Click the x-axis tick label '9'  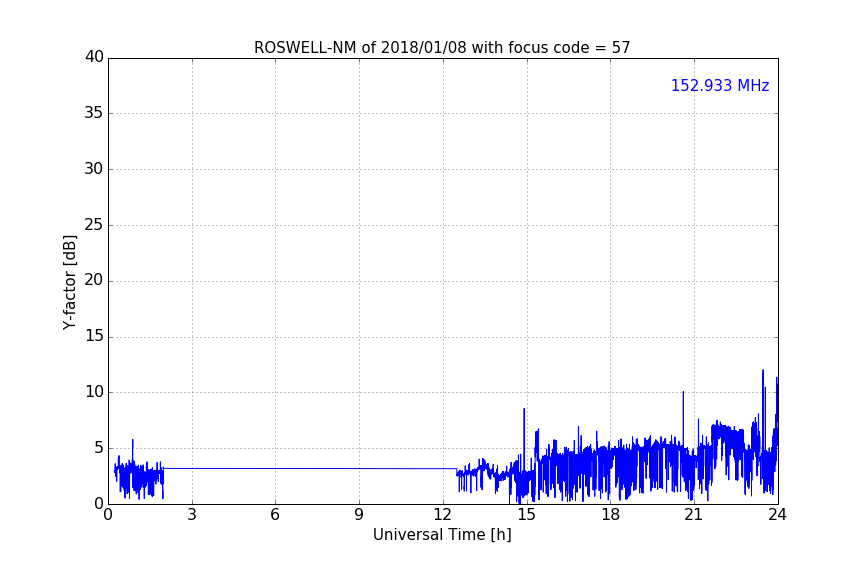359,515
